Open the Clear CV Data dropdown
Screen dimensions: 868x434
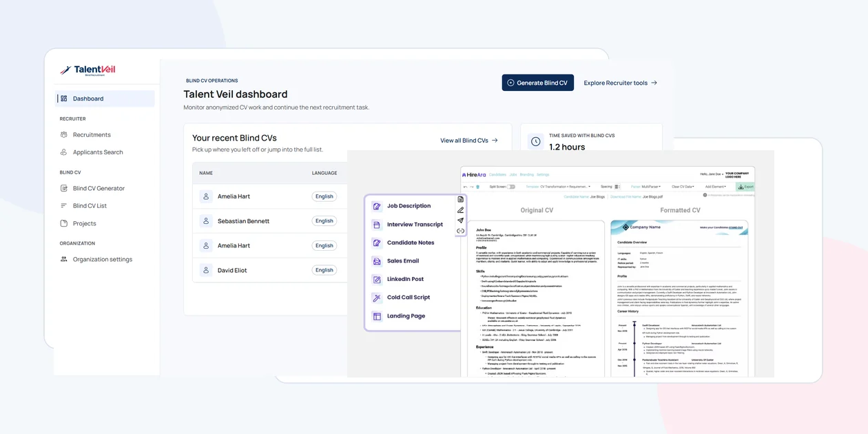[x=683, y=187]
